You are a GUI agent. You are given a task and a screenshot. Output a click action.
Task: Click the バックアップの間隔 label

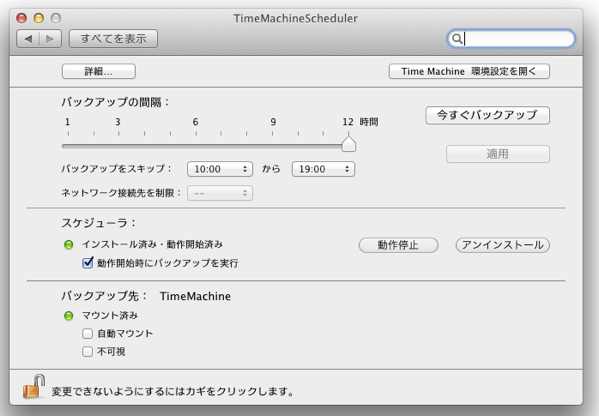(x=115, y=102)
